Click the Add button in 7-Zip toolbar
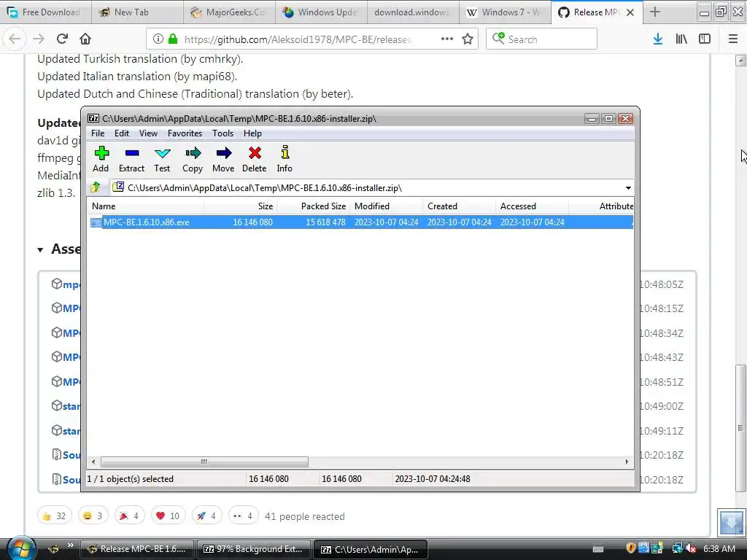 click(x=101, y=159)
